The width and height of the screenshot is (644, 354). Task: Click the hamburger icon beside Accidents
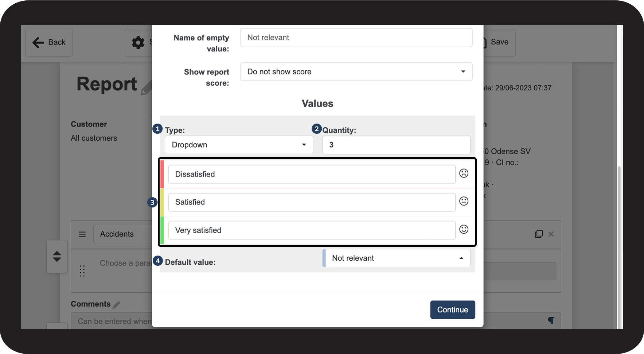(x=82, y=234)
